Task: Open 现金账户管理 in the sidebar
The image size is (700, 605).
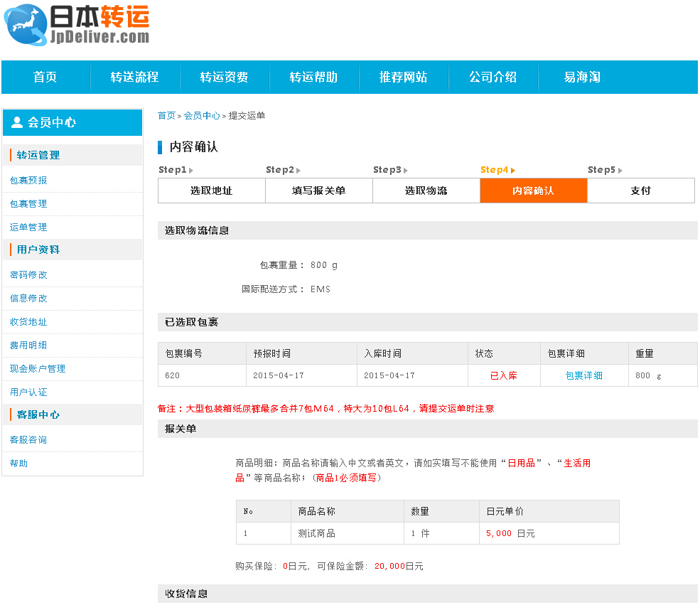Action: [37, 368]
